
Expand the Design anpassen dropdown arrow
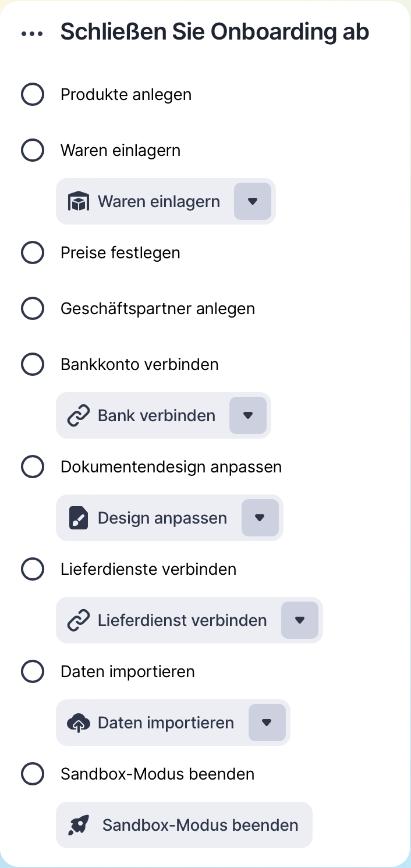tap(260, 518)
